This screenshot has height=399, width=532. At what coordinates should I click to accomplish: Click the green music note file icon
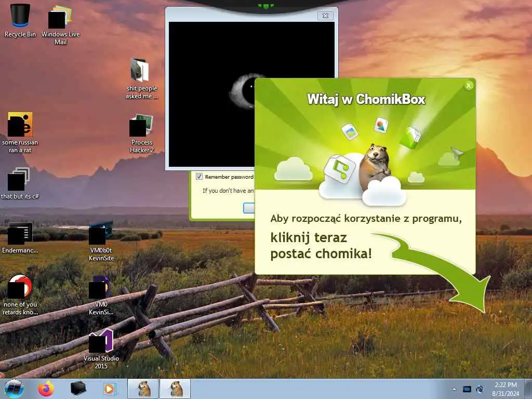[340, 169]
